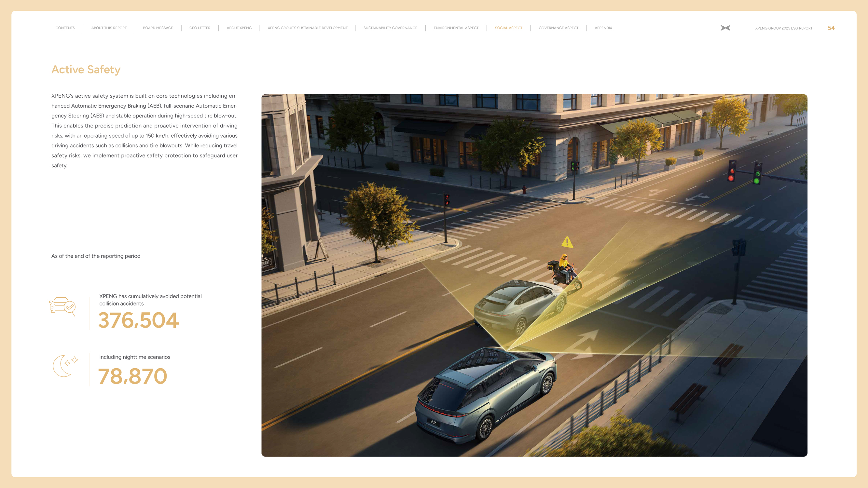The image size is (868, 488).
Task: Click the XPENG logo icon in header
Action: click(x=725, y=28)
